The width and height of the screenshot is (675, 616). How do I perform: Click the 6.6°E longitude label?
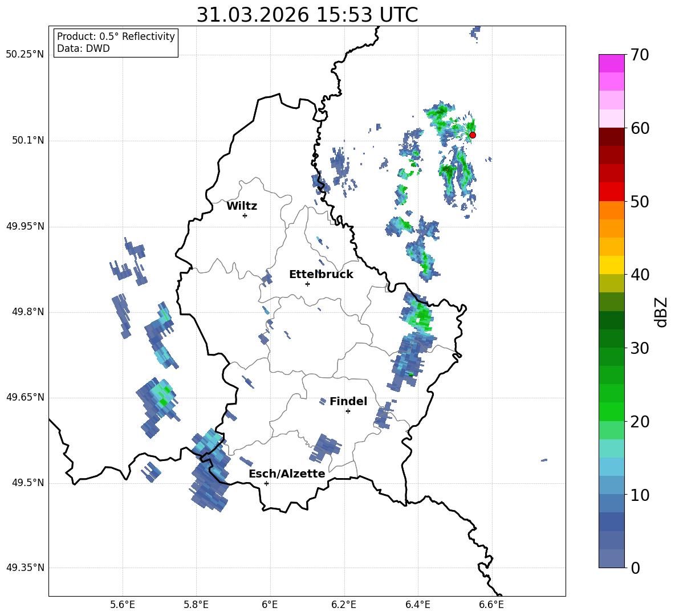[491, 605]
